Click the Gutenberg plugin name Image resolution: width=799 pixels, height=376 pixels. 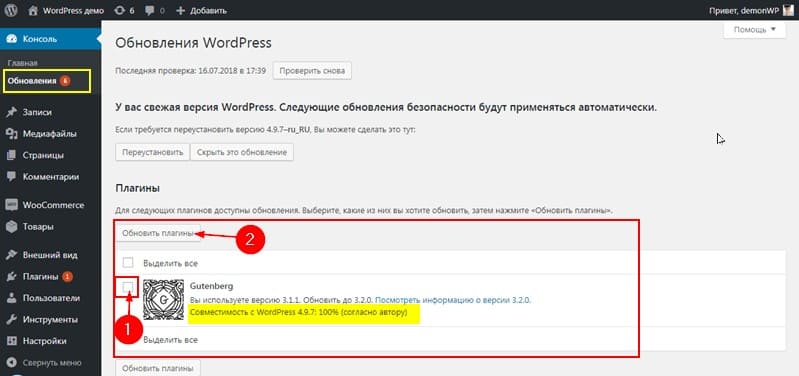pos(211,286)
